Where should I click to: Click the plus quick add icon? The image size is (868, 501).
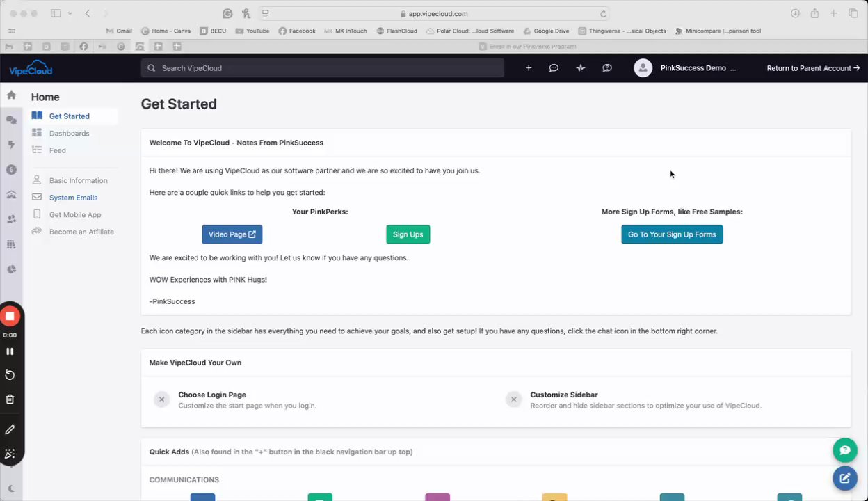point(529,68)
